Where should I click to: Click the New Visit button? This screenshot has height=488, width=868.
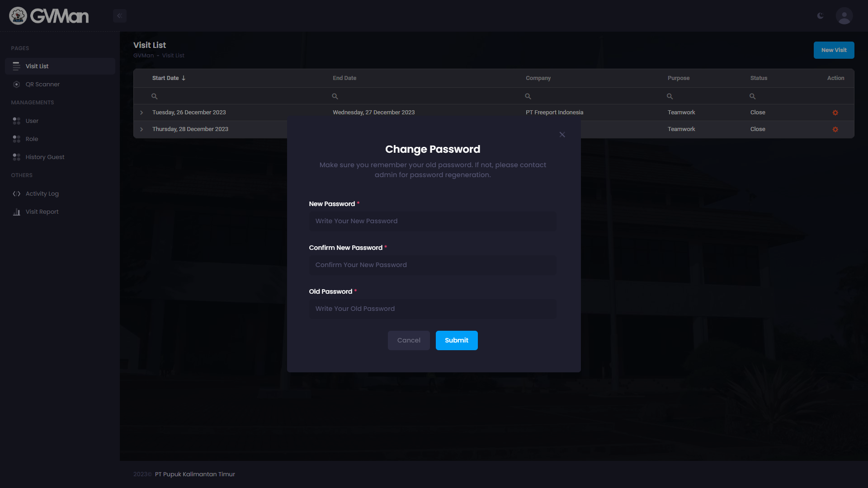[834, 50]
